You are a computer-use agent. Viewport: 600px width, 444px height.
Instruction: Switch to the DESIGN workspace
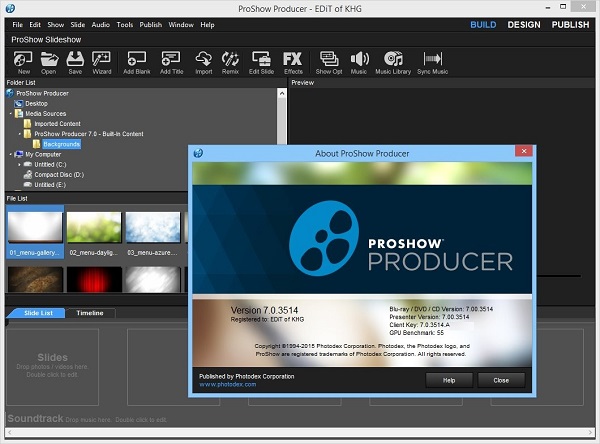[x=523, y=24]
